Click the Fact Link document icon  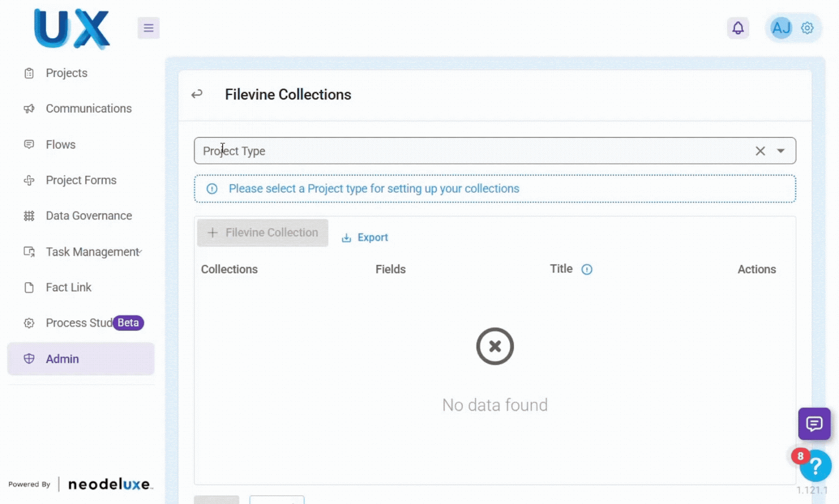click(29, 288)
